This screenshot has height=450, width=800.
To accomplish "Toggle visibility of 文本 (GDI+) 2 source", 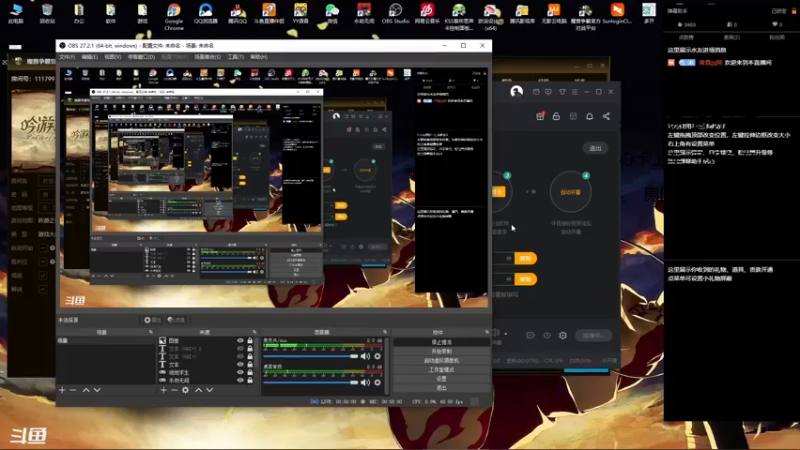I will (240, 348).
